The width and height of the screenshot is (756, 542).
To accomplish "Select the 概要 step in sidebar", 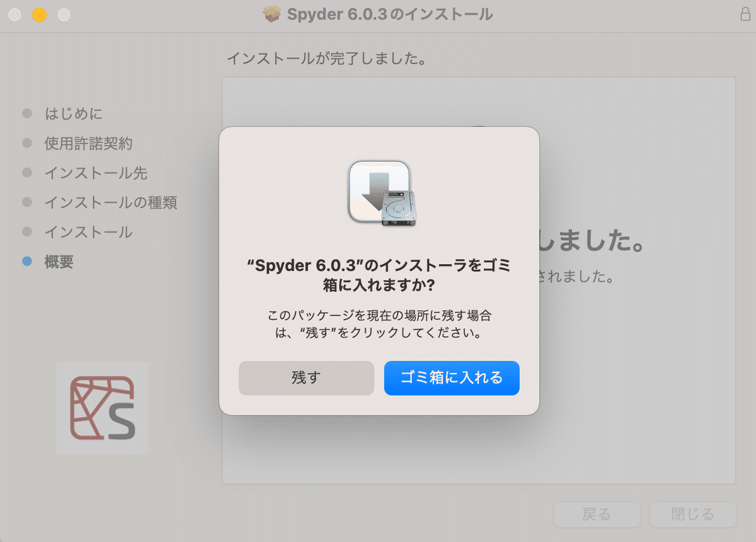I will pyautogui.click(x=59, y=262).
